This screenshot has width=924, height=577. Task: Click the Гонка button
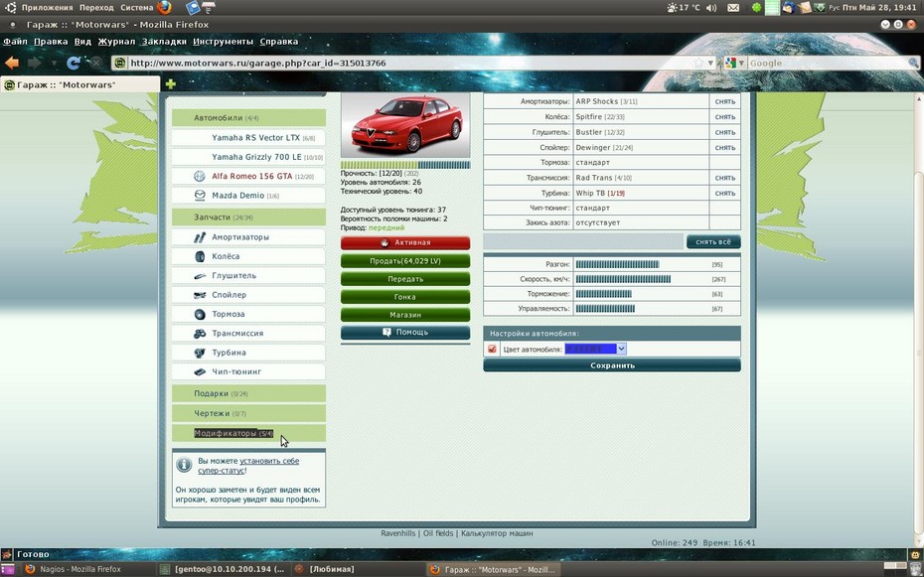[405, 297]
